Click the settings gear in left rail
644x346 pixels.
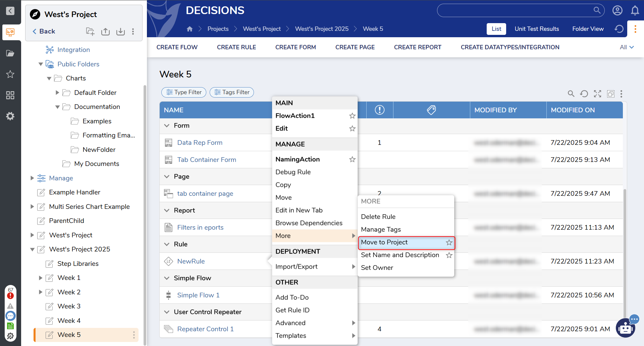pos(10,116)
